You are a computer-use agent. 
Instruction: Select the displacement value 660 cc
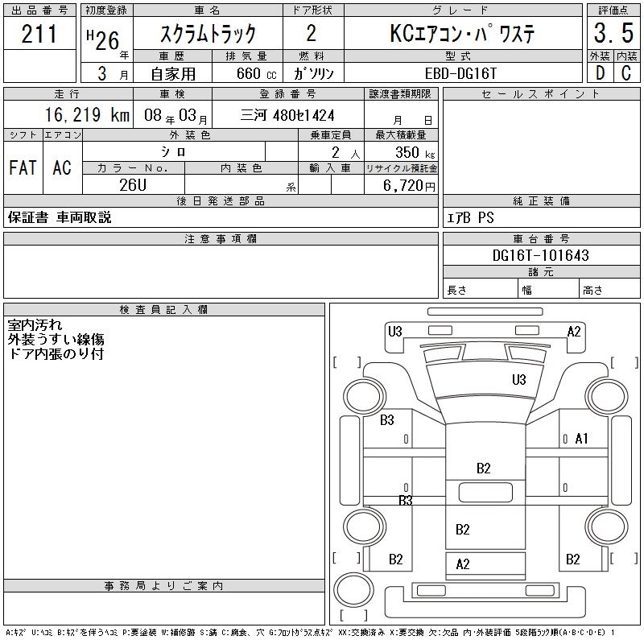256,74
